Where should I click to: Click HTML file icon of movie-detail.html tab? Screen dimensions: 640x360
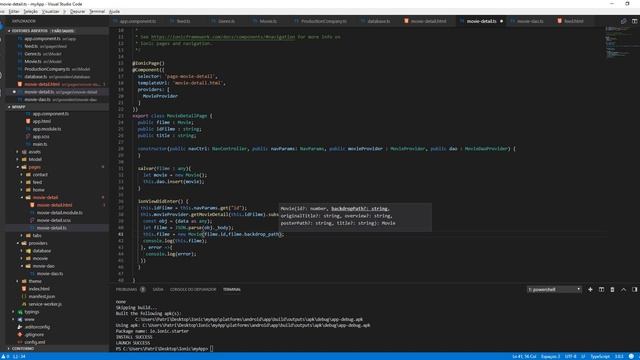pos(406,21)
